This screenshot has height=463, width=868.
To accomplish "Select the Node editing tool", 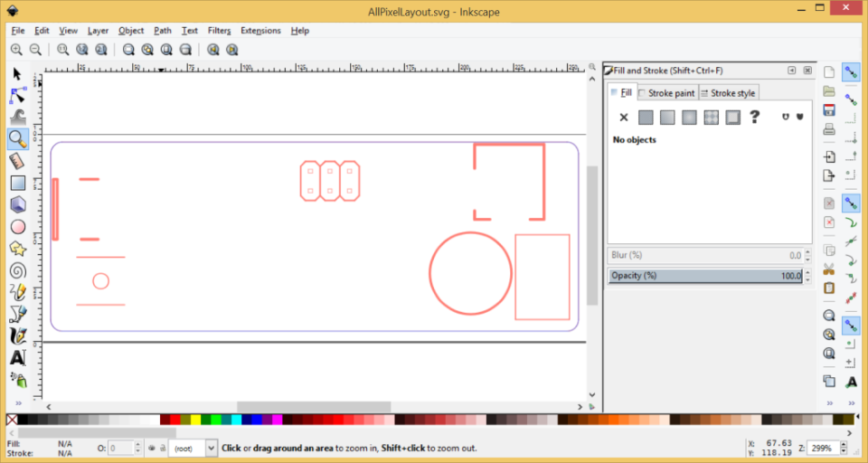I will pyautogui.click(x=17, y=96).
